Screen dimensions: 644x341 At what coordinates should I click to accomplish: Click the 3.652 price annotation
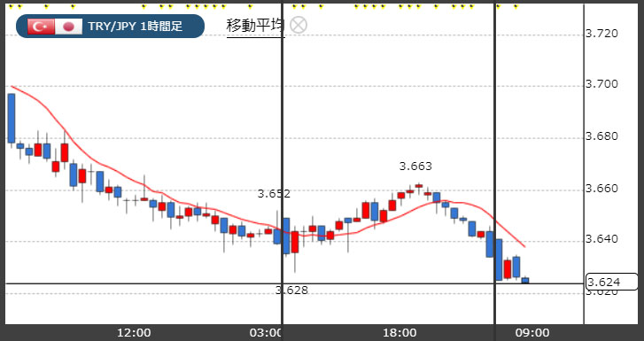(274, 194)
